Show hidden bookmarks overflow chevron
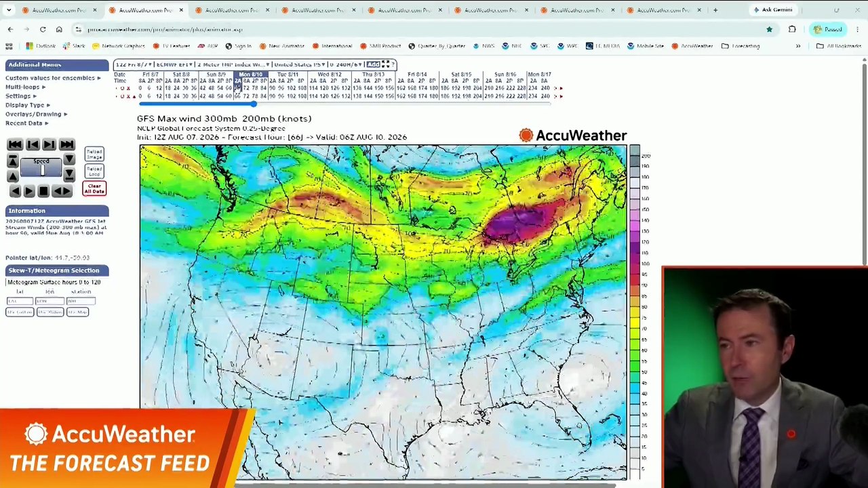 [798, 46]
